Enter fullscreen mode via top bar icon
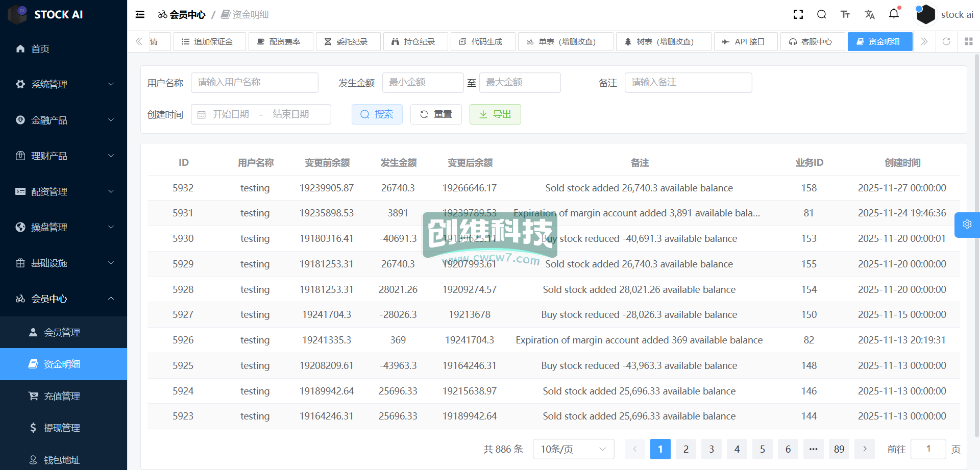This screenshot has width=980, height=470. tap(798, 15)
